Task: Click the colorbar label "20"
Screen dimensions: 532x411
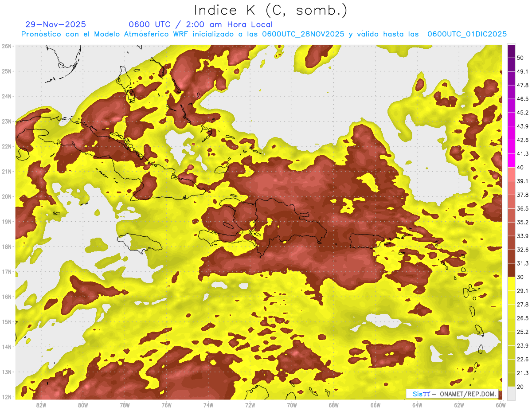Action: tap(521, 387)
